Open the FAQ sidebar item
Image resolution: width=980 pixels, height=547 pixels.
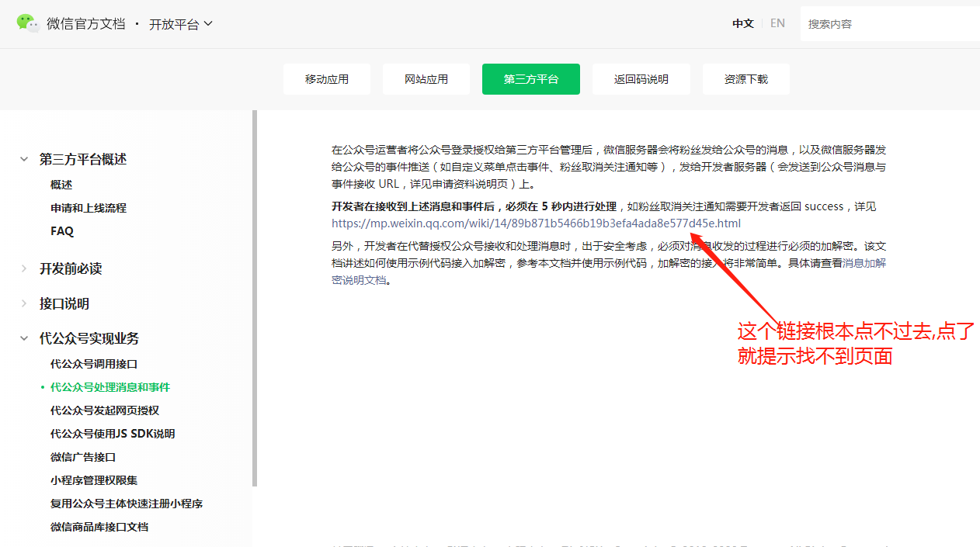62,231
